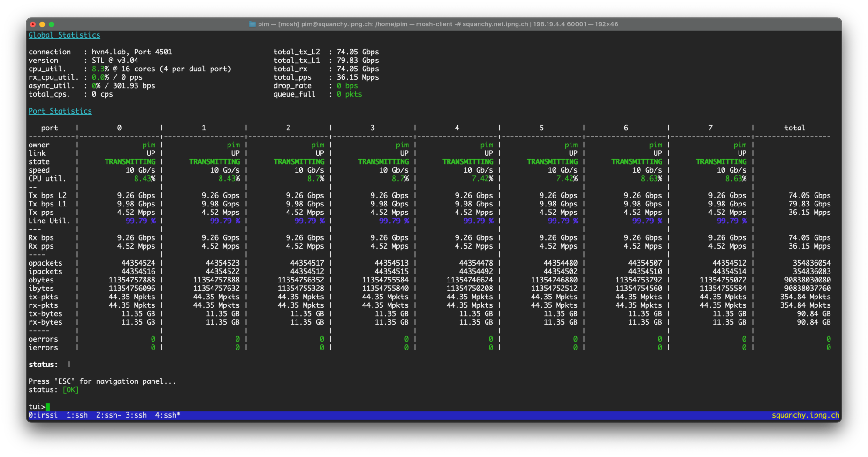The width and height of the screenshot is (868, 457).
Task: Switch to tmux window 0:irssi
Action: [x=43, y=415]
